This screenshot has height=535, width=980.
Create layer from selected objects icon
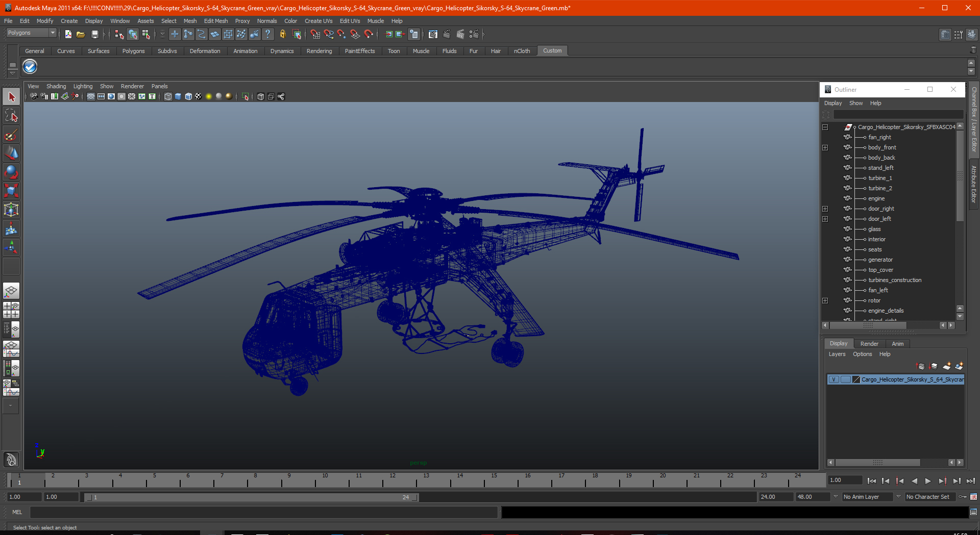[959, 366]
